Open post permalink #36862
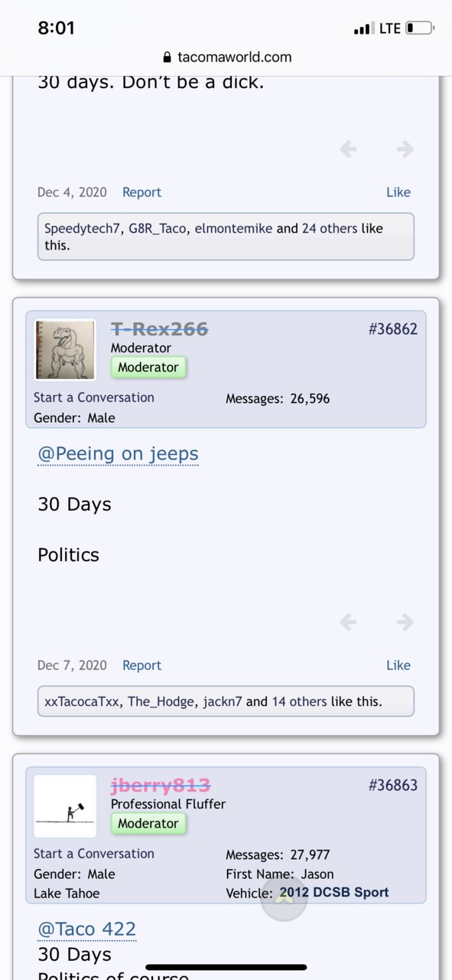Viewport: 452px width, 980px height. point(393,329)
